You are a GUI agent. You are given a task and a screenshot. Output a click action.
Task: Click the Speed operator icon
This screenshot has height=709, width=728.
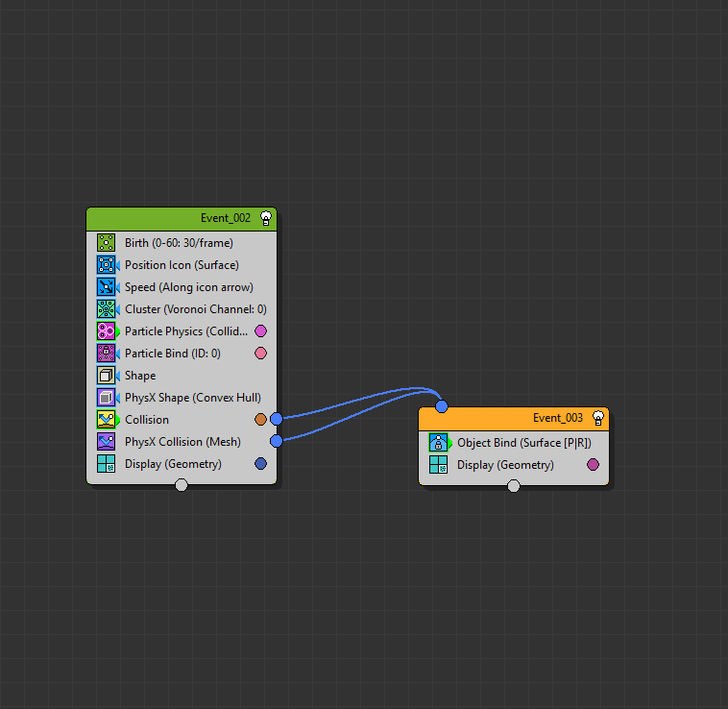106,287
